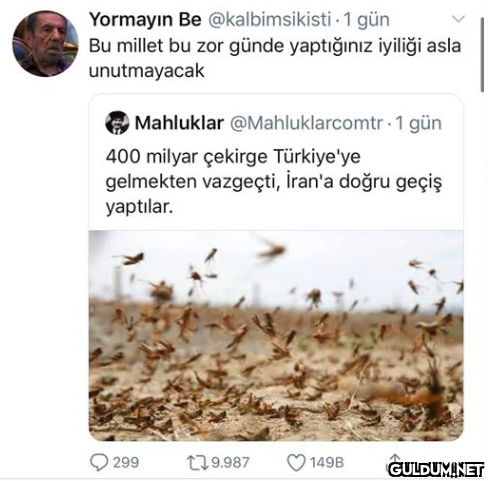Open the locust swarm photo
Image resolution: width=488 pixels, height=481 pixels.
click(276, 335)
